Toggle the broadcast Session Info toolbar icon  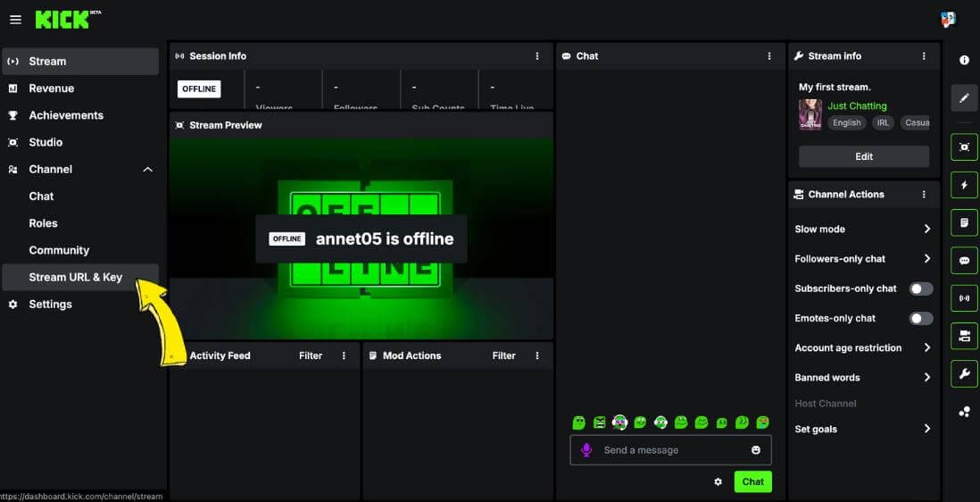point(964,298)
